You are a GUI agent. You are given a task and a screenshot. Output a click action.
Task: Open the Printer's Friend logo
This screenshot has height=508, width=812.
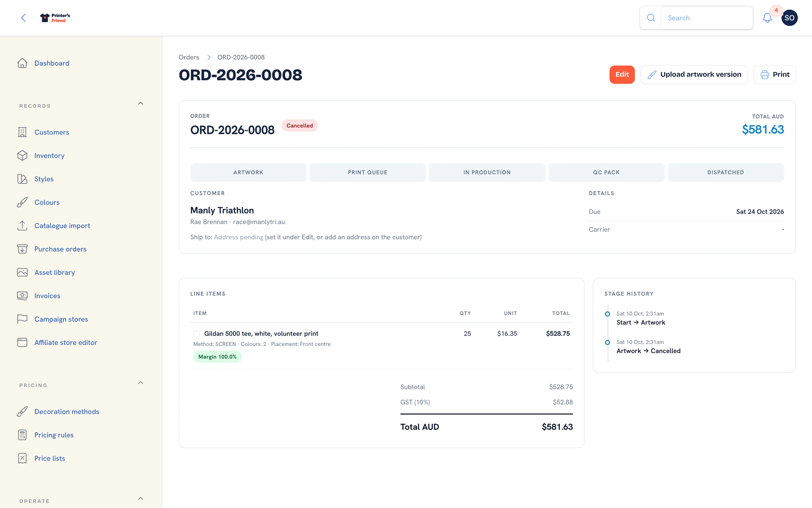click(55, 18)
